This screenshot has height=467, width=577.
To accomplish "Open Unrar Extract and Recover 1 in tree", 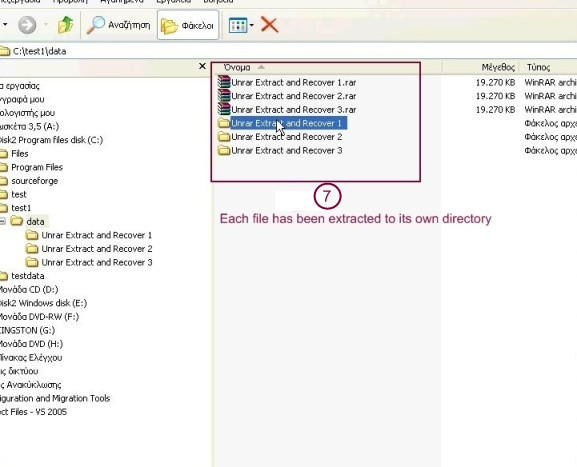I will pyautogui.click(x=96, y=235).
